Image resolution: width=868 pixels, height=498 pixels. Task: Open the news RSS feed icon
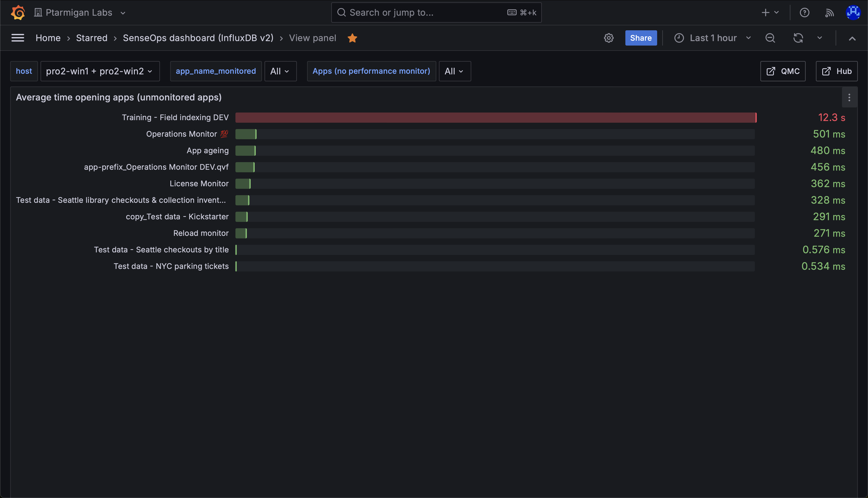[x=829, y=13]
